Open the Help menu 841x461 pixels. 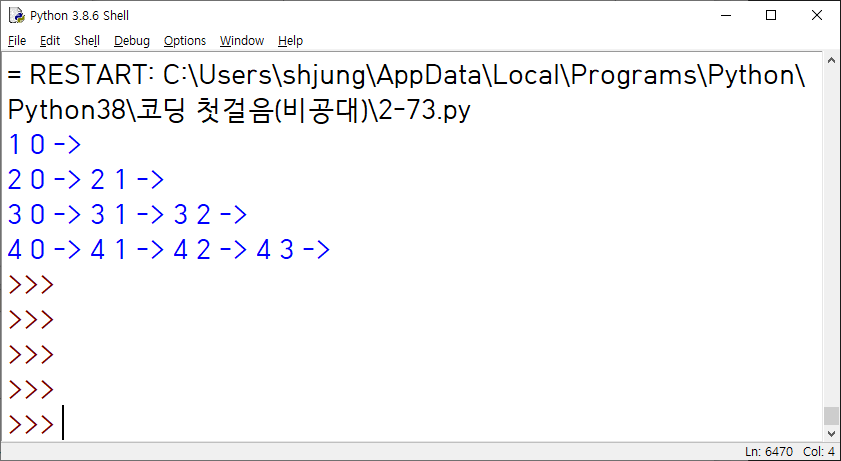coord(290,41)
